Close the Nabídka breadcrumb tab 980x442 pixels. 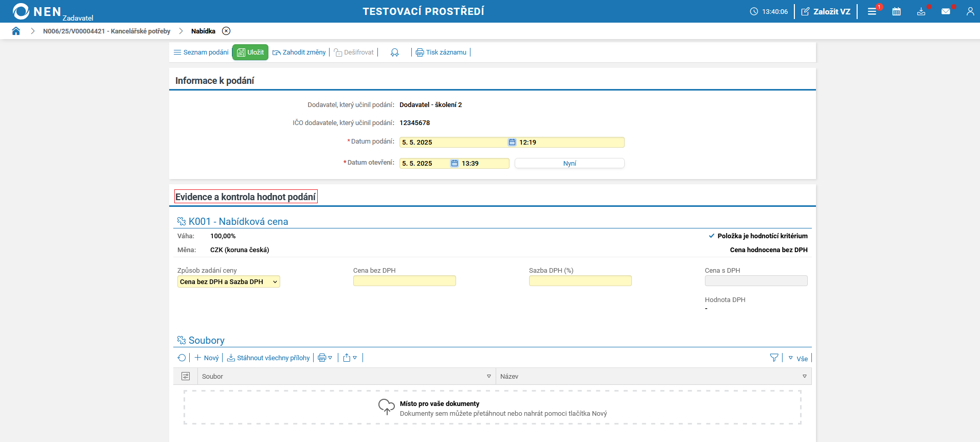click(x=226, y=31)
